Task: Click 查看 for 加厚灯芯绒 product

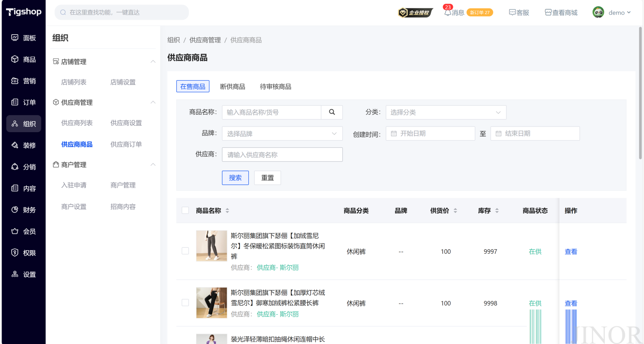Action: 571,303
